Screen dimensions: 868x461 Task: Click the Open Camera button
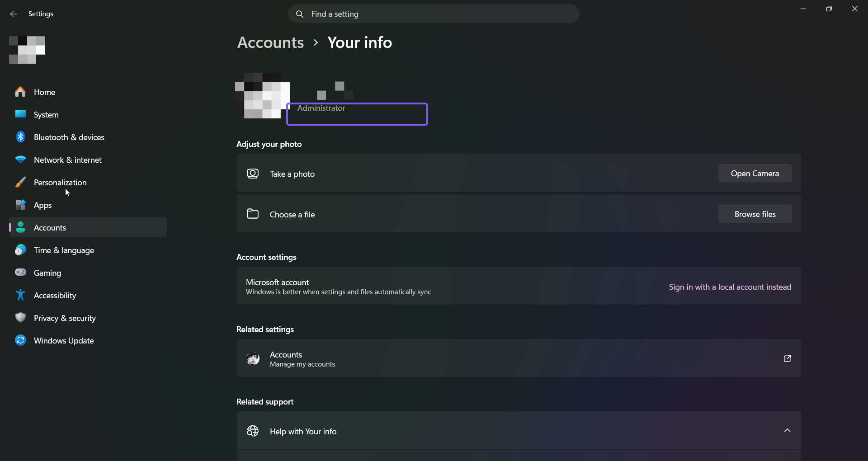click(x=755, y=174)
